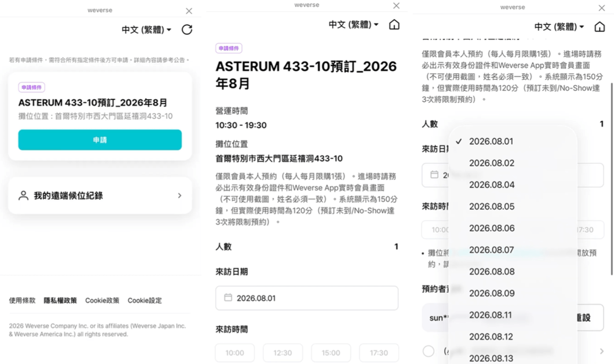614x364 pixels.
Task: Click the bold 首爾特別市西大門區延禧洞433-10 address in middle panel
Action: pos(279,159)
